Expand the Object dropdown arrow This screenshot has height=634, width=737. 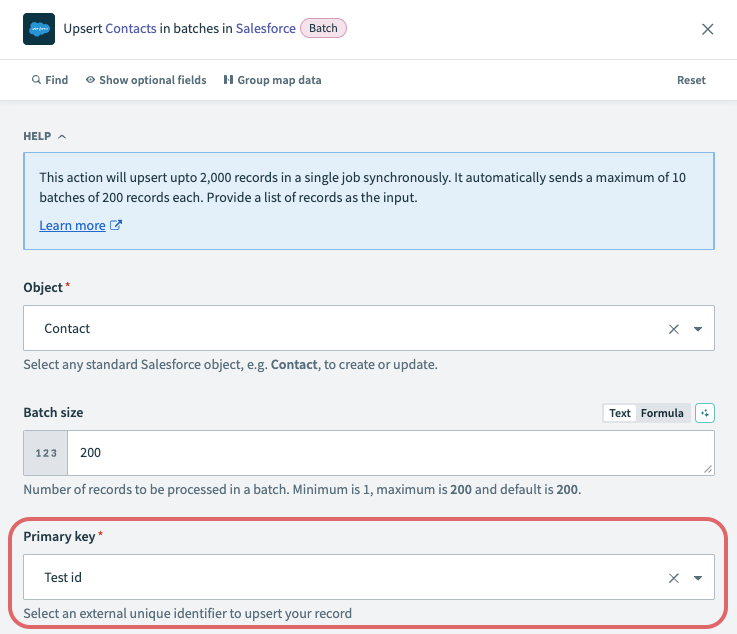[697, 329]
